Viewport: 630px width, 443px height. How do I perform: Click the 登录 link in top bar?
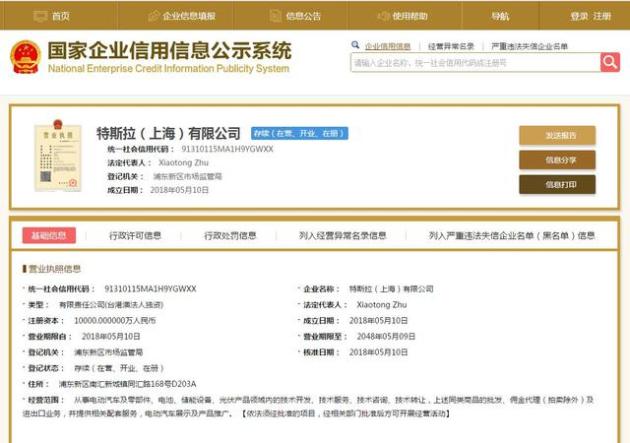579,16
